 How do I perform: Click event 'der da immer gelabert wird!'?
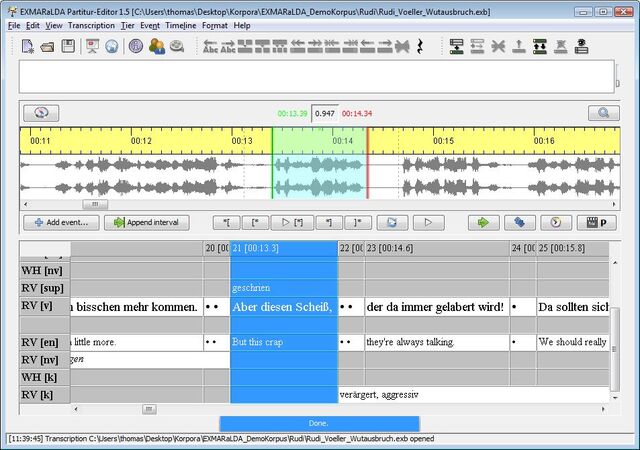437,307
